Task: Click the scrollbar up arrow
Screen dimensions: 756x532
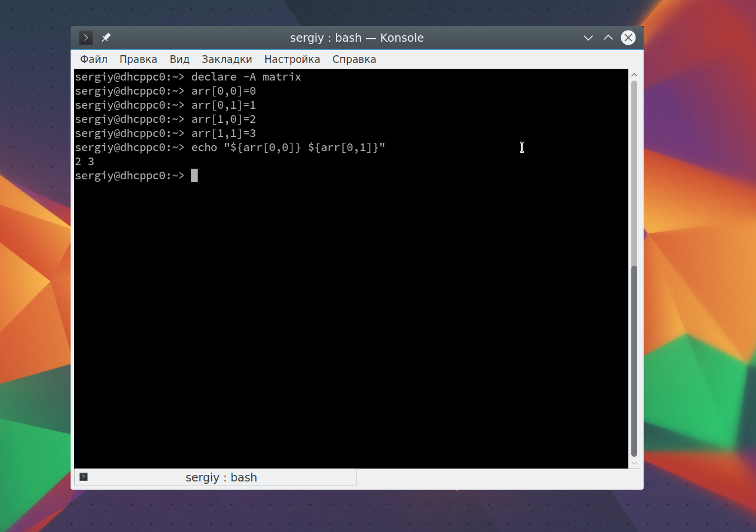Action: click(634, 75)
